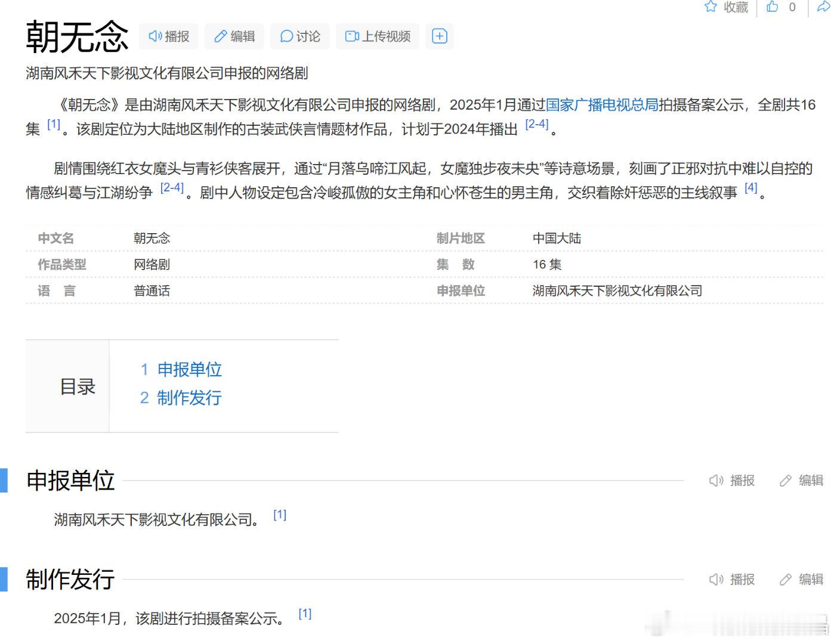Click reference [2-4] in the plot paragraph
837x644 pixels.
click(x=171, y=188)
